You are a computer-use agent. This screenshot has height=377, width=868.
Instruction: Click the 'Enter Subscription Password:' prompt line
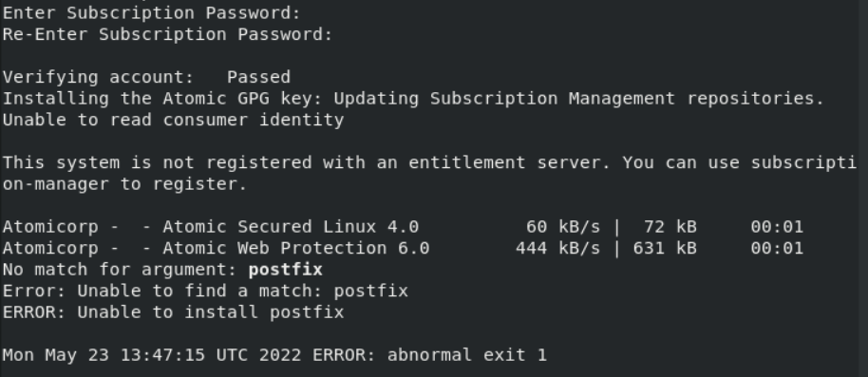point(151,12)
